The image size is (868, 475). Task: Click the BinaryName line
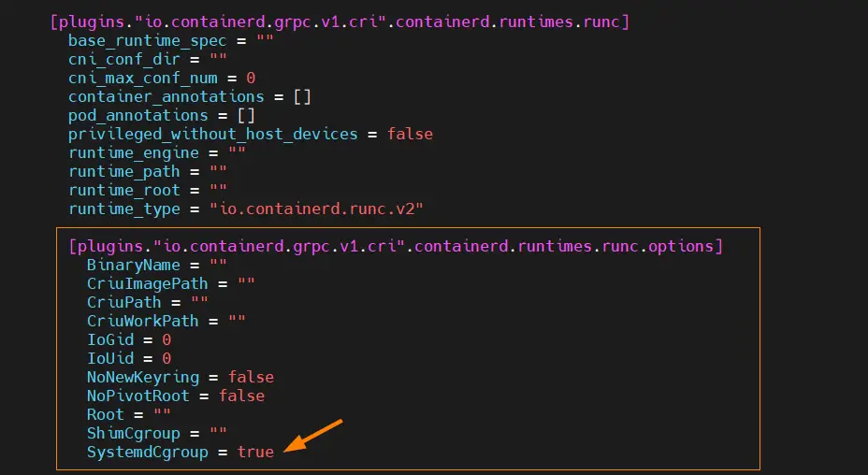pos(157,266)
